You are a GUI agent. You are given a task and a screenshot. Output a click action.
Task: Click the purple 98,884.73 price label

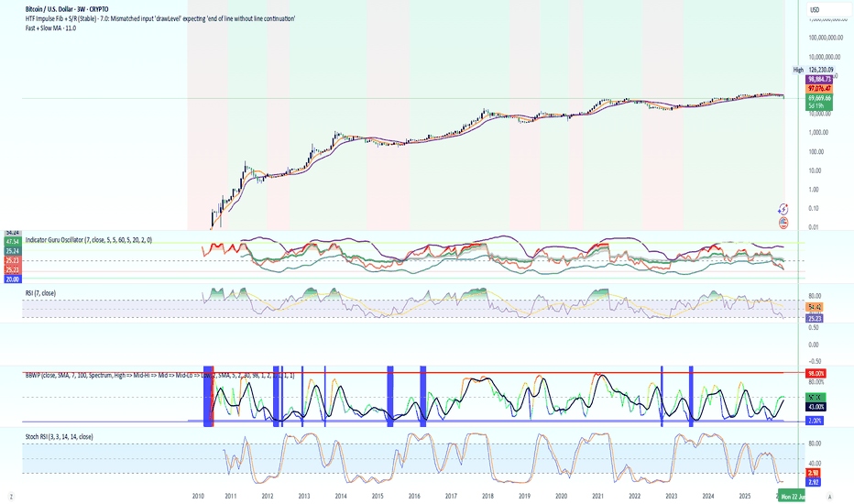click(819, 80)
